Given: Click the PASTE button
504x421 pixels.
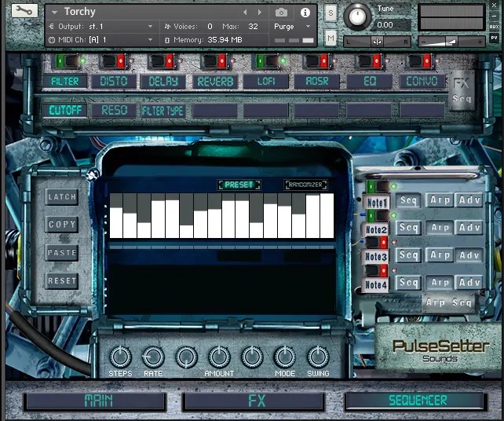Looking at the screenshot, I should [62, 253].
